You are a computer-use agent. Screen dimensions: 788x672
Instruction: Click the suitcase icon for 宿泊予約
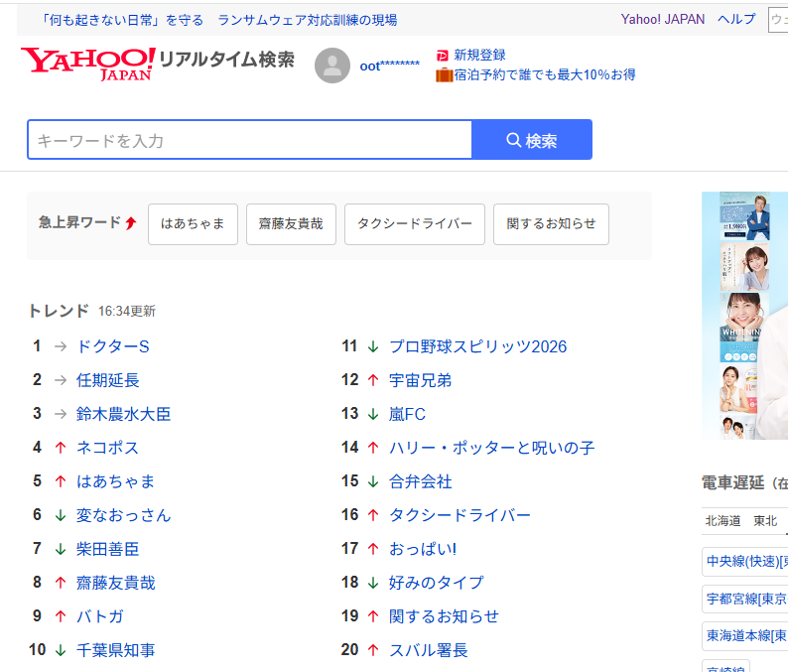(444, 74)
